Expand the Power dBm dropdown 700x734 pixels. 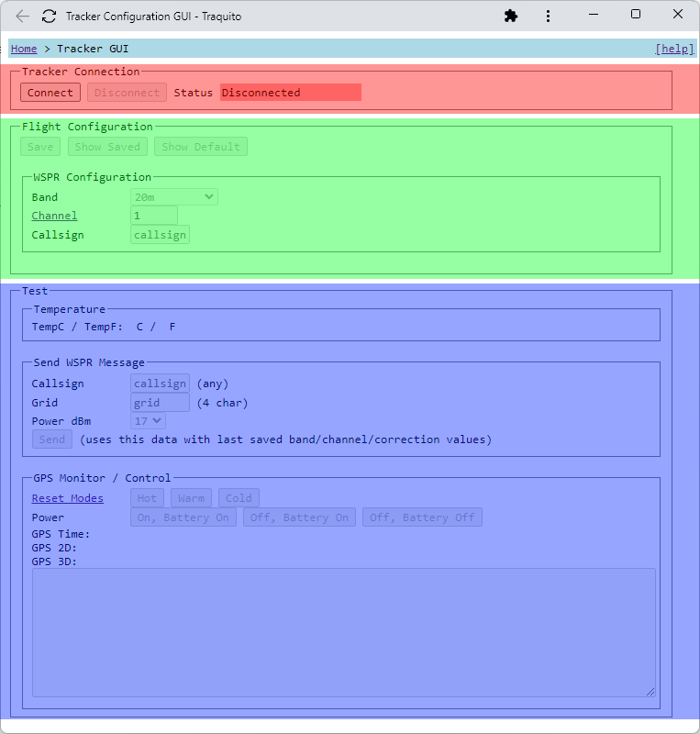point(148,421)
